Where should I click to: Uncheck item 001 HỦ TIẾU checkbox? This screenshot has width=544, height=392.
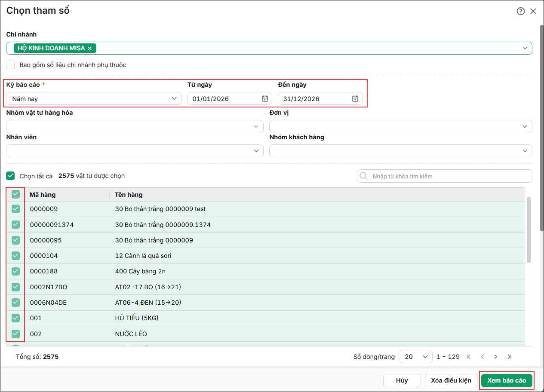(x=15, y=318)
